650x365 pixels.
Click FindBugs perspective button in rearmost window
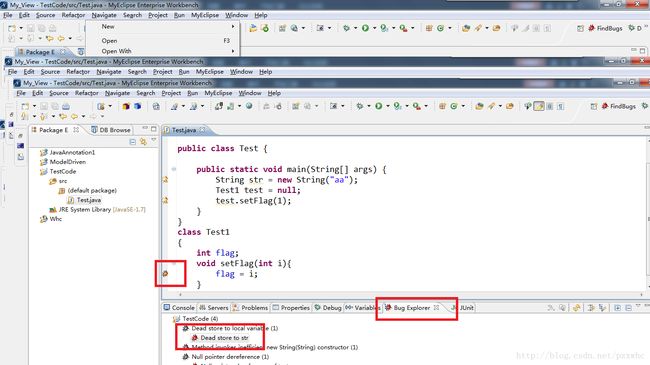pos(605,28)
